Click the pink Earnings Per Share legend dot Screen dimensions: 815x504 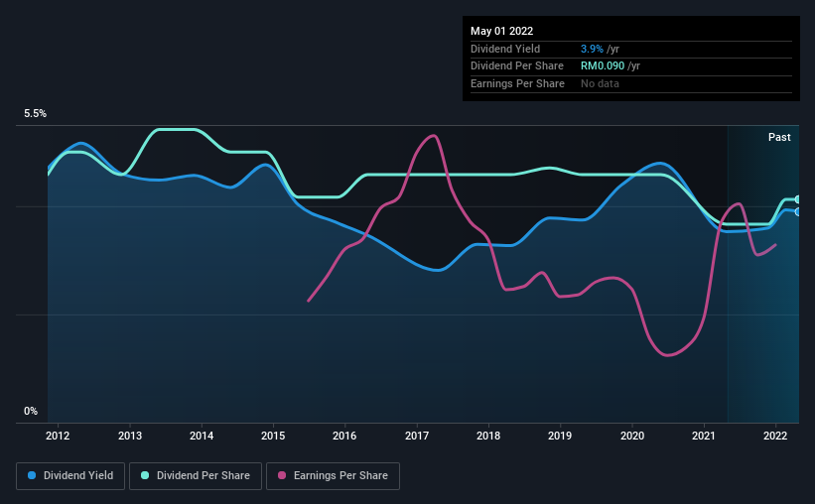pos(282,475)
